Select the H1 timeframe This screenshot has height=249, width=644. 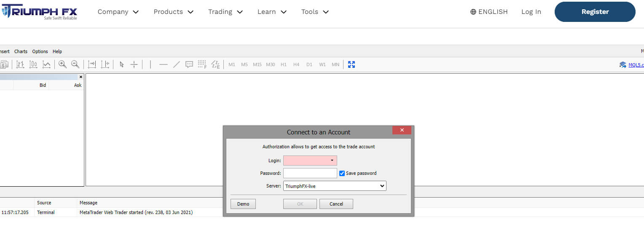[284, 64]
